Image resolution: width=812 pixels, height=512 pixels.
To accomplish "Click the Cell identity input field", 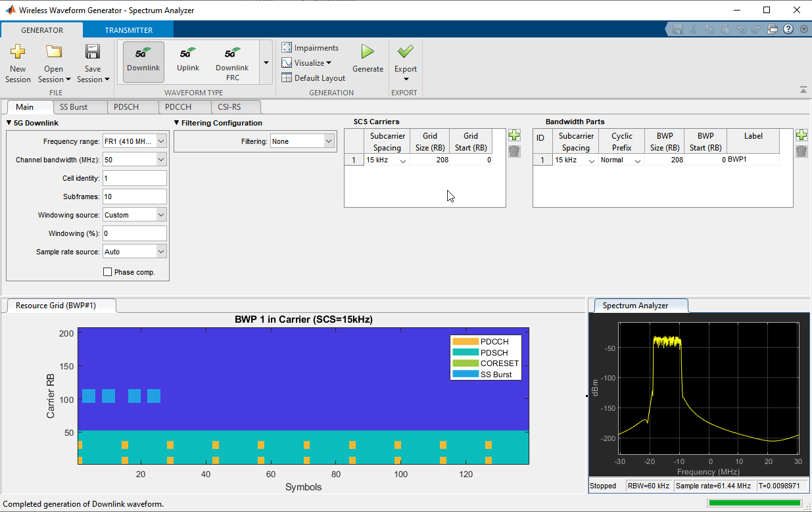I will pyautogui.click(x=134, y=177).
